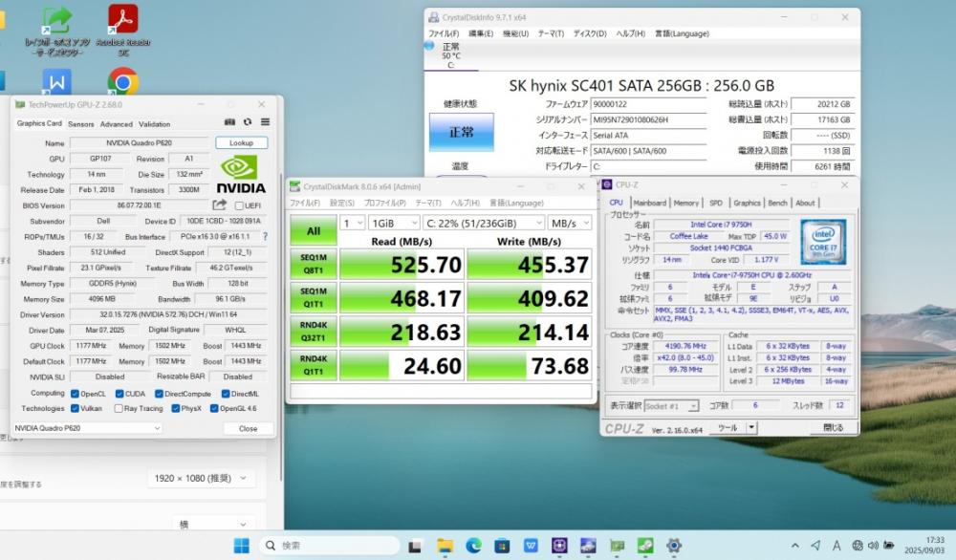Viewport: 956px width, 560px height.
Task: Switch to the GPU-Z green card taskbar icon
Action: 617,546
